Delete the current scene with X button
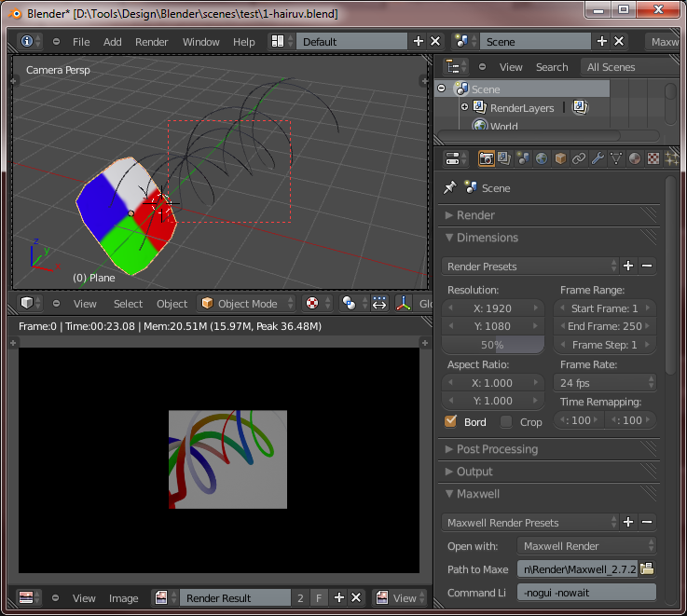This screenshot has height=616, width=687. click(x=619, y=42)
